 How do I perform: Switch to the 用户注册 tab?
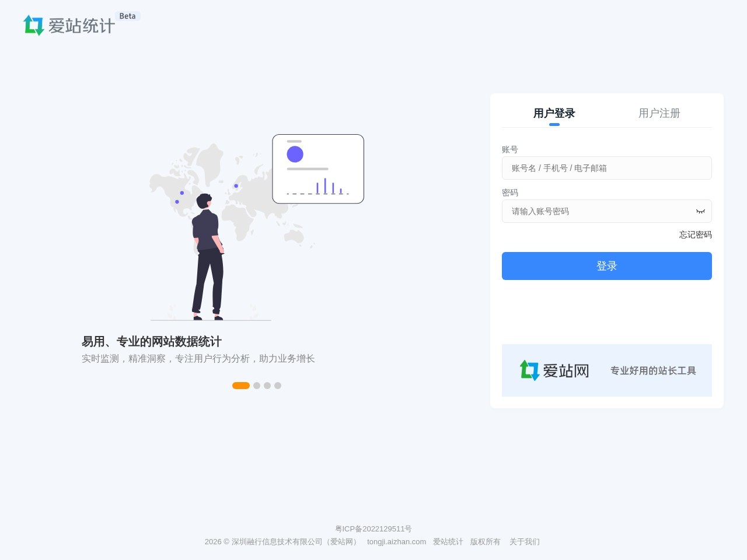[659, 113]
